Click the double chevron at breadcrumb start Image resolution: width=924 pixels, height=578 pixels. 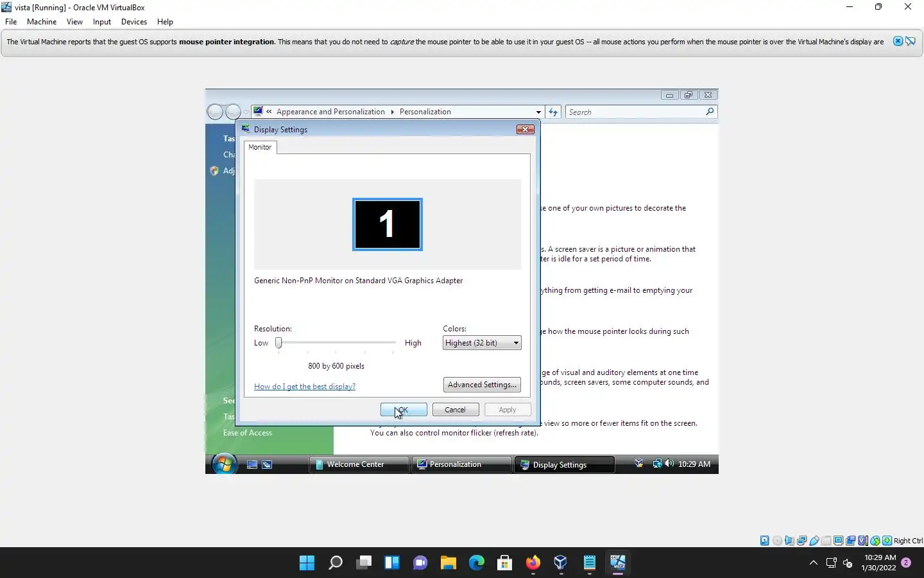tap(269, 112)
